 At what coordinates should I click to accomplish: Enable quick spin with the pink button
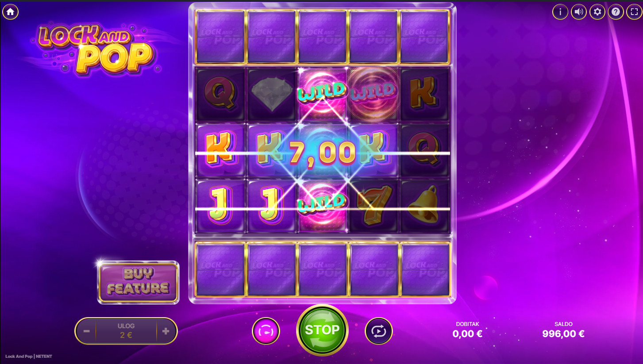tap(266, 331)
